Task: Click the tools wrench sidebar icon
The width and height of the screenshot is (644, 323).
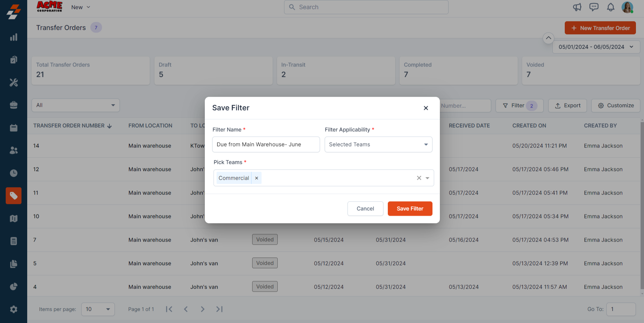Action: 13,82
